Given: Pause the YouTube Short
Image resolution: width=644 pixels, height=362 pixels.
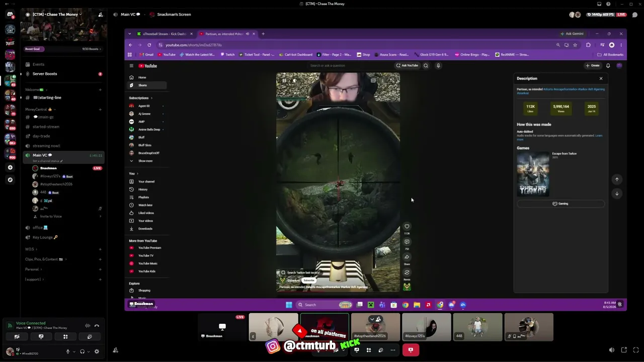Looking at the screenshot, I should [x=284, y=80].
